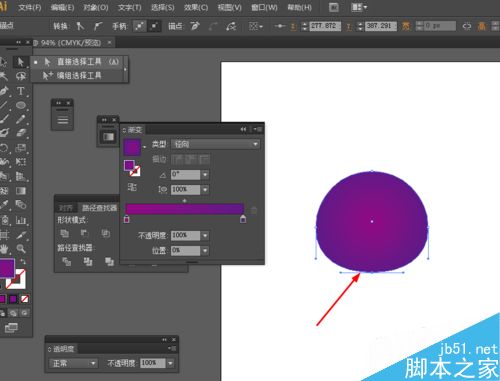Open the gradient type dropdown
This screenshot has width=500, height=381.
tap(215, 144)
